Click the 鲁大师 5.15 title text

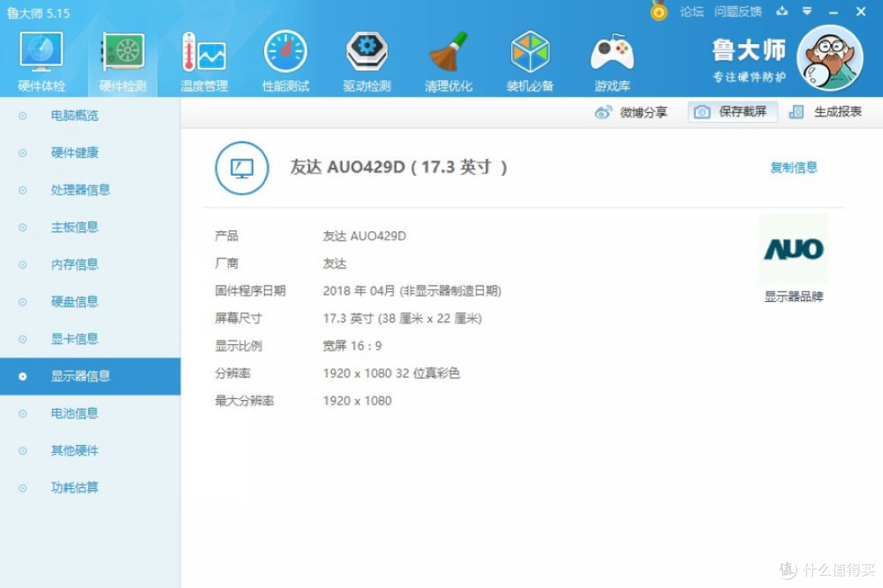(38, 13)
